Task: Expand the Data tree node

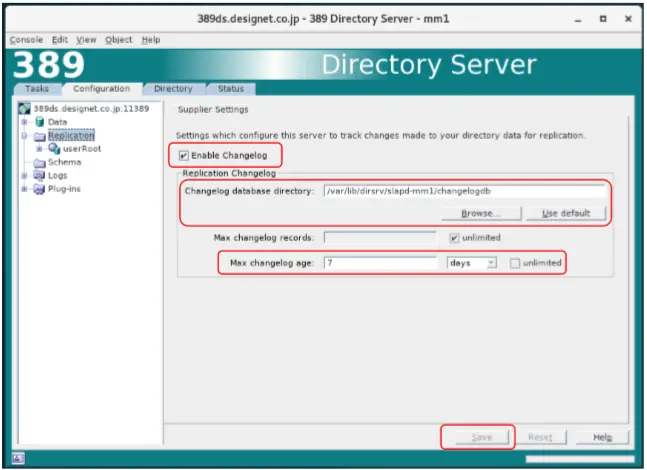Action: [x=24, y=122]
